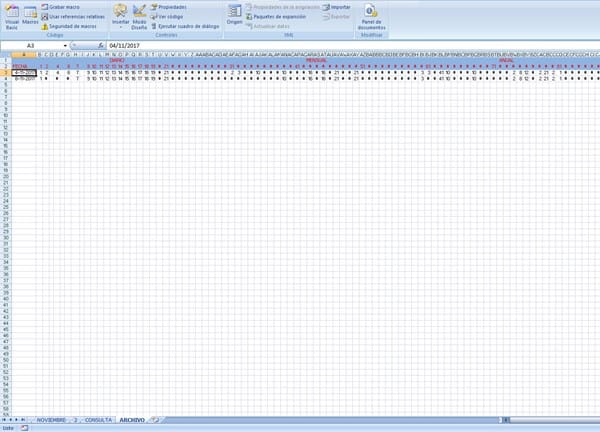Viewport: 600px width, 432px height.
Task: Click the formula bar showing 04/11/2017
Action: [352, 46]
